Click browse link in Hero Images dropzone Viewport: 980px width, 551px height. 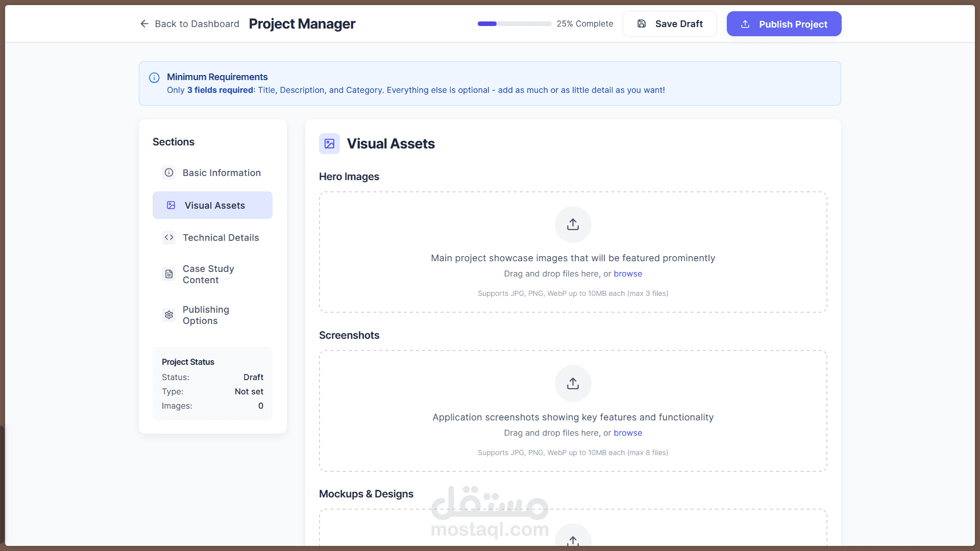coord(627,274)
